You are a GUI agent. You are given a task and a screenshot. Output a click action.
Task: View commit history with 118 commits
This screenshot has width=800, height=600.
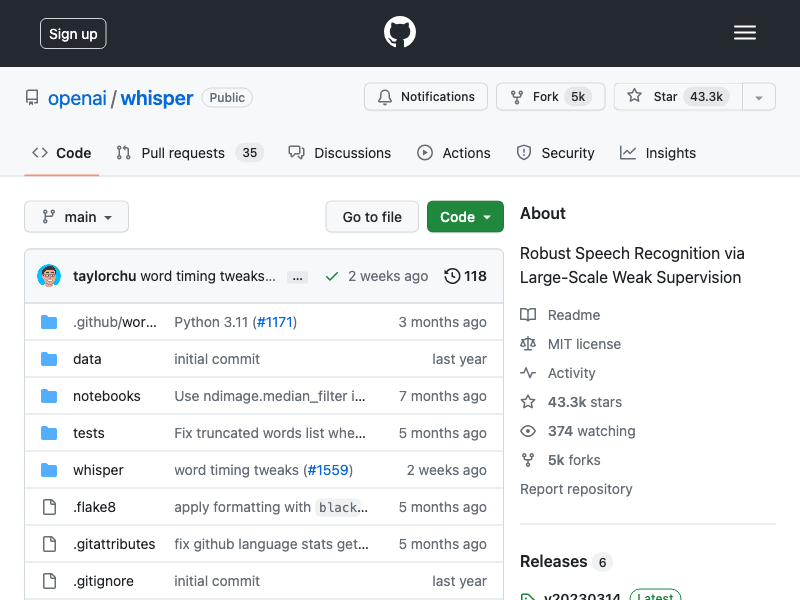click(465, 276)
